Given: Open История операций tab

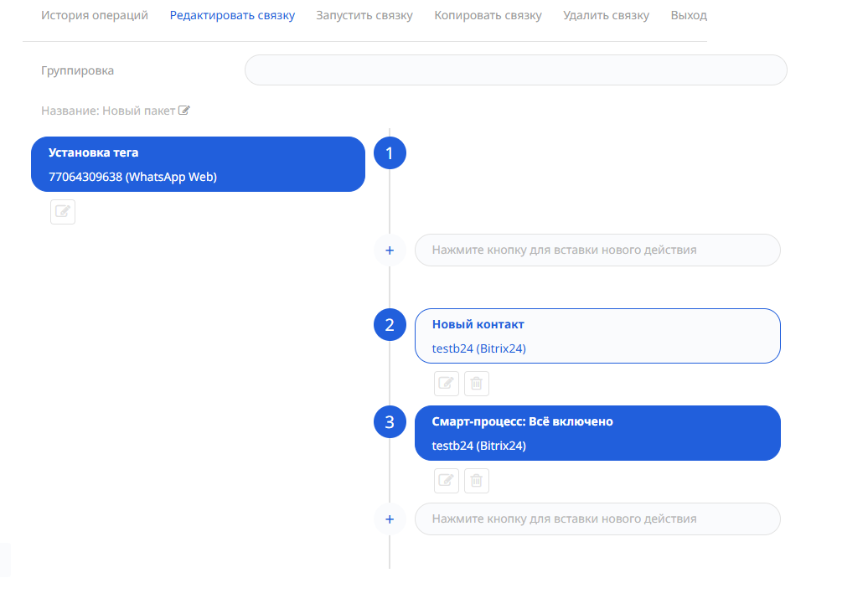Looking at the screenshot, I should (95, 16).
